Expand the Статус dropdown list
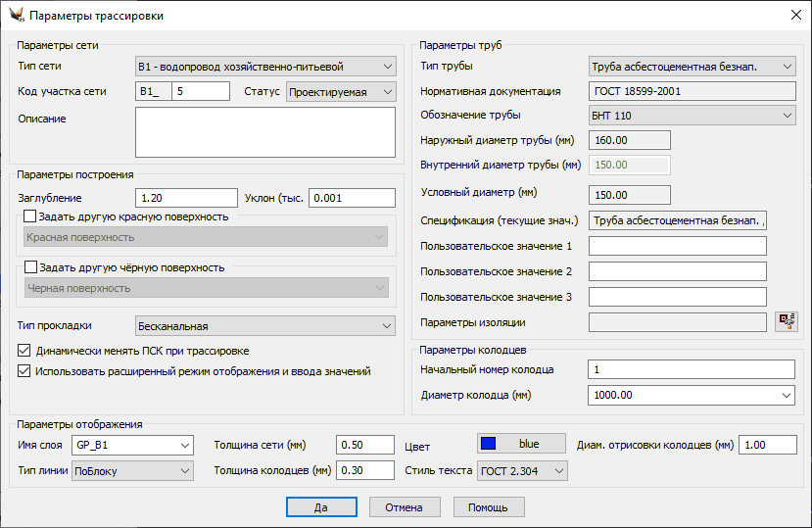 340,92
